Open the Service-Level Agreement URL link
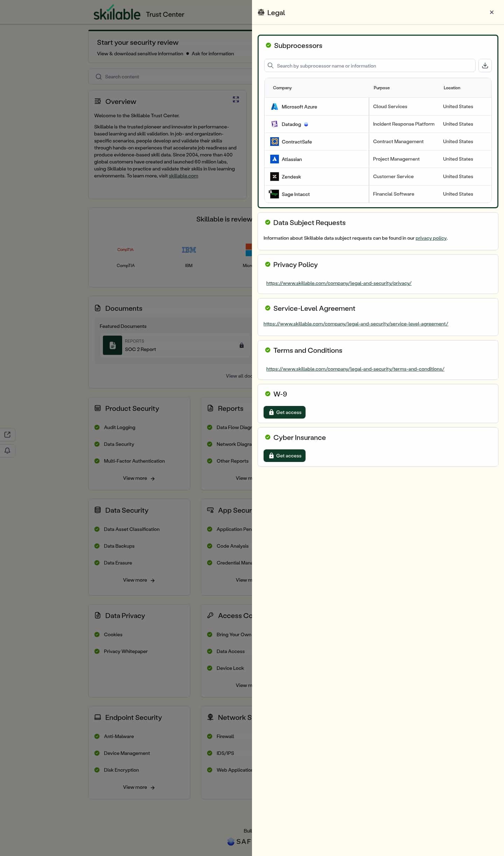Image resolution: width=504 pixels, height=856 pixels. [356, 324]
